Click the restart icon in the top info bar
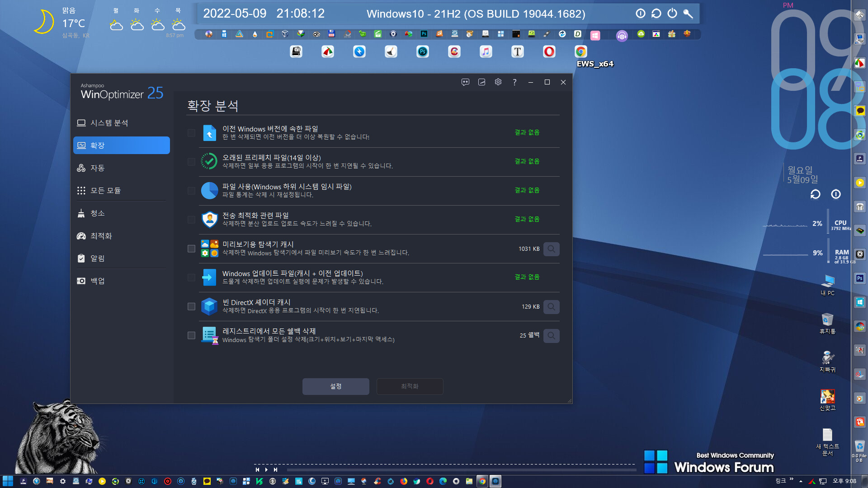The height and width of the screenshot is (488, 868). pos(656,14)
